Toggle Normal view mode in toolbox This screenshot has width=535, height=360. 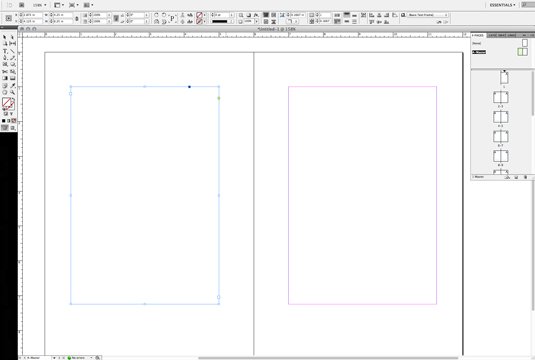[x=5, y=128]
